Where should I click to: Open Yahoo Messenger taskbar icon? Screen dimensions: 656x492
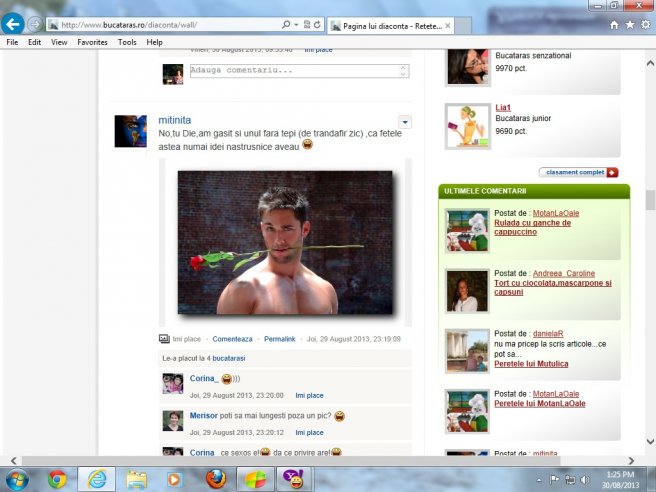point(293,478)
